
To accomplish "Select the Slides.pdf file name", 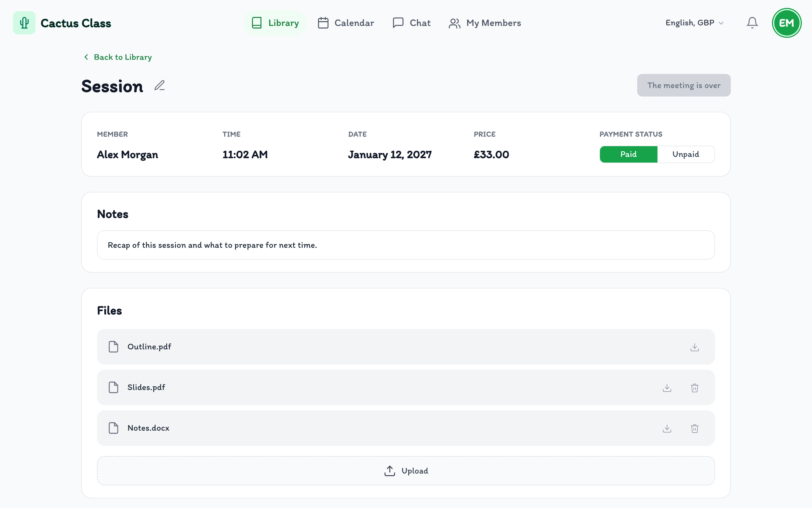I will [146, 387].
